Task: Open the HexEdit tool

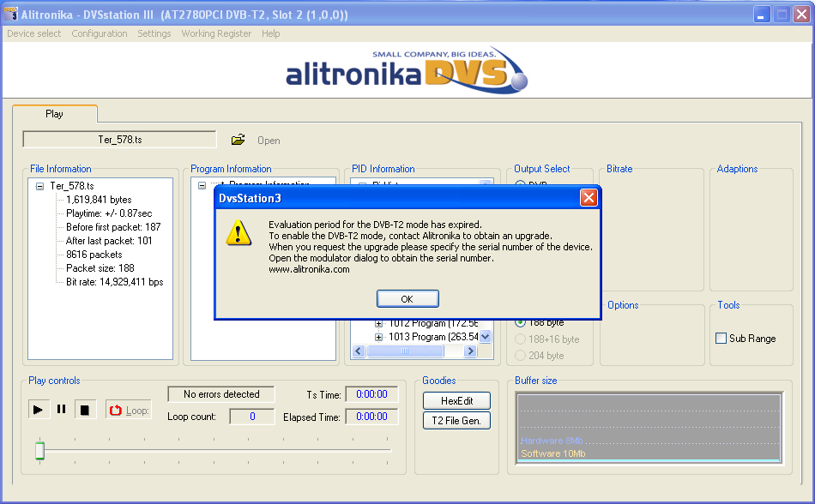Action: (457, 400)
